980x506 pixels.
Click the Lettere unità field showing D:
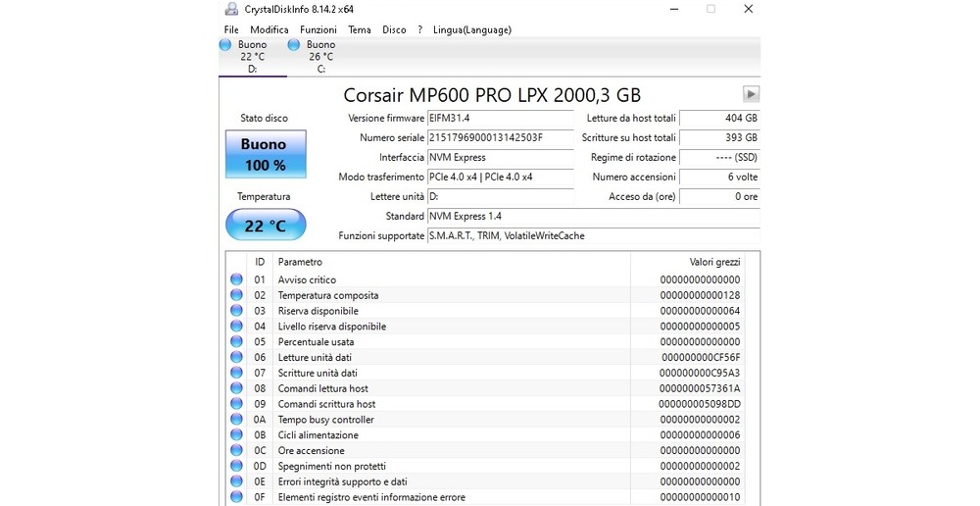[500, 196]
